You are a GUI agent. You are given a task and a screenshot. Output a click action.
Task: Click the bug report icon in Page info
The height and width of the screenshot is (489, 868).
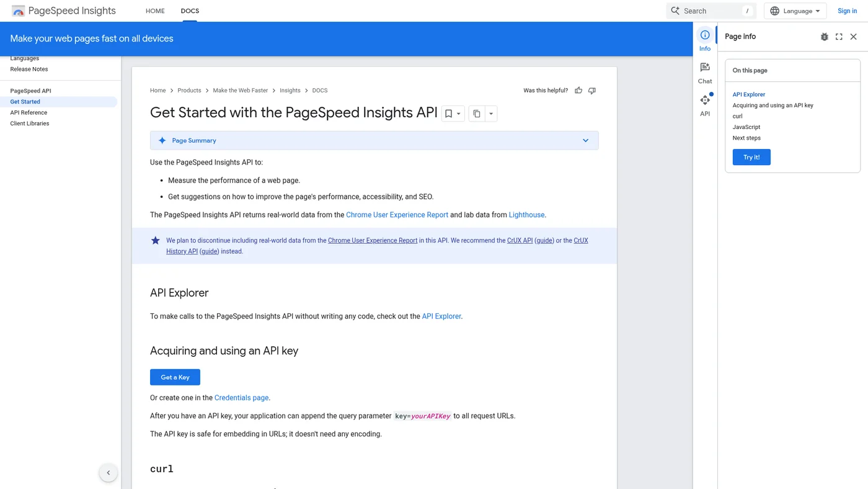click(825, 37)
